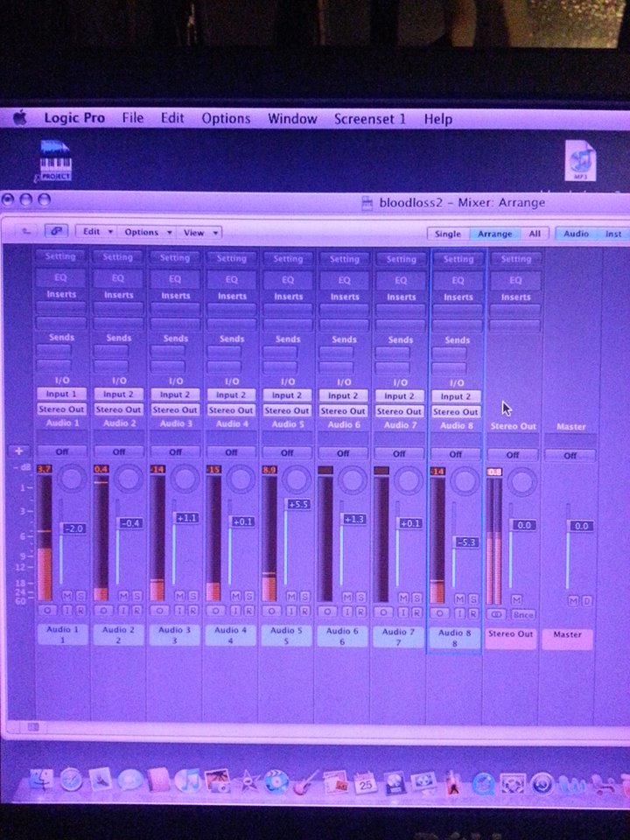630x840 pixels.
Task: Open the Setting menu on Stereo Out strip
Action: 515,259
